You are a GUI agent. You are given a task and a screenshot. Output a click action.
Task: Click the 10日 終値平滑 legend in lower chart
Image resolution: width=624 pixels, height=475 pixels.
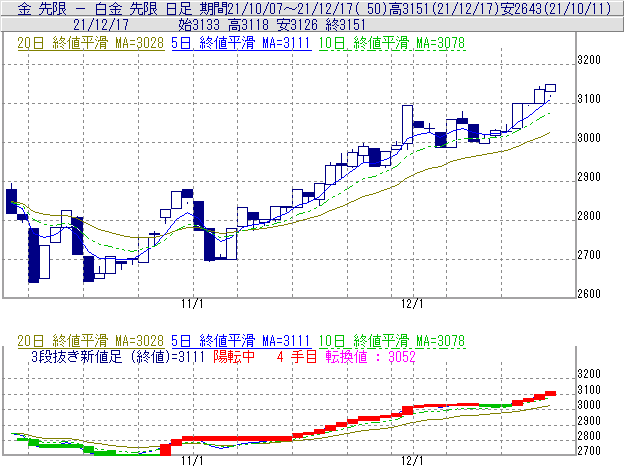pos(392,341)
